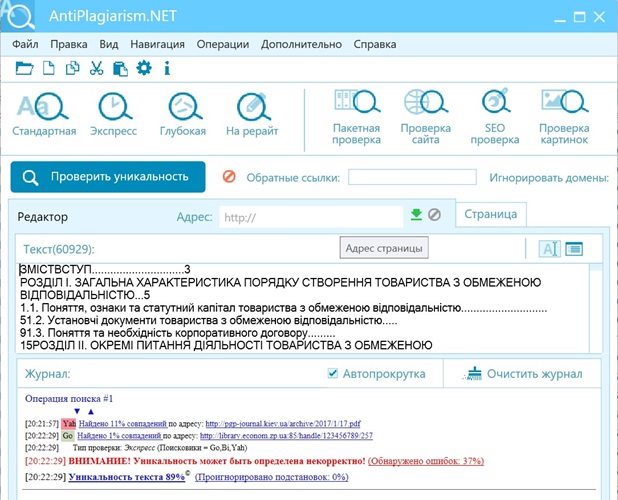Viewport: 618px width, 500px height.
Task: Open the Файл menu
Action: (25, 44)
